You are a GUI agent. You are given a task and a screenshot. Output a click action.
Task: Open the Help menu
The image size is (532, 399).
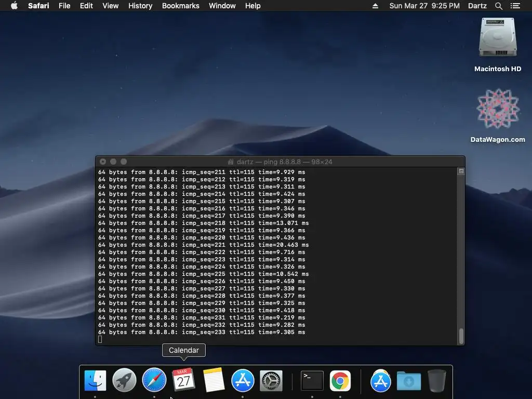[253, 6]
